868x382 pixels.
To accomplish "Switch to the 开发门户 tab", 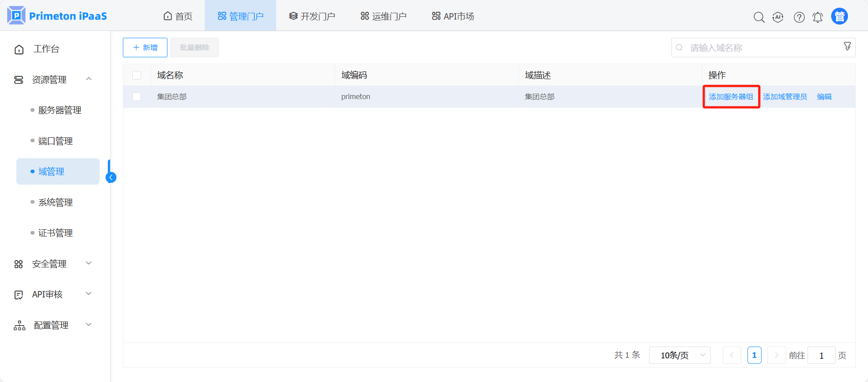I will tap(312, 16).
